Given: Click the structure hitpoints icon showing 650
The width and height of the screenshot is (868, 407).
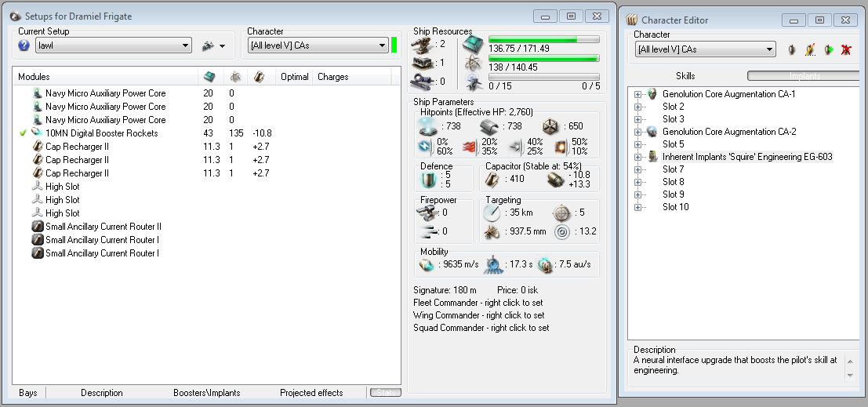Looking at the screenshot, I should click(x=551, y=126).
